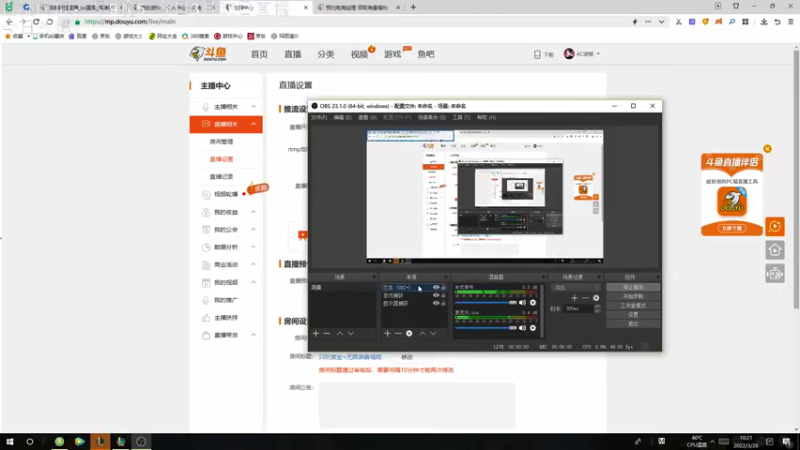Click 工作室模式 studio mode button

coord(633,306)
